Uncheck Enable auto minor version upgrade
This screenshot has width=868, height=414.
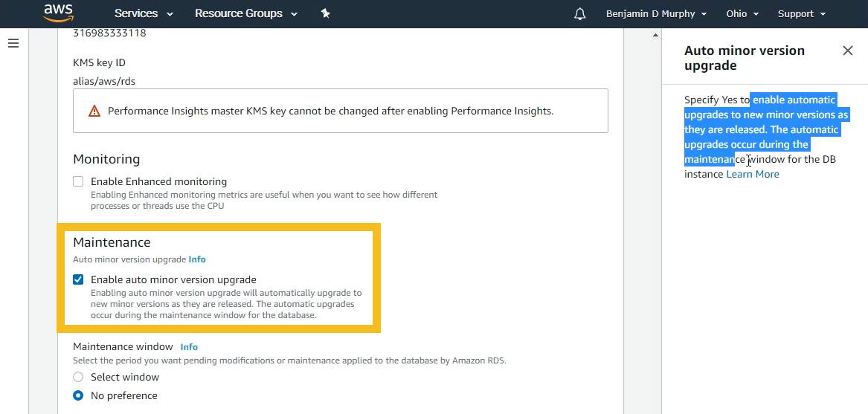coord(78,279)
